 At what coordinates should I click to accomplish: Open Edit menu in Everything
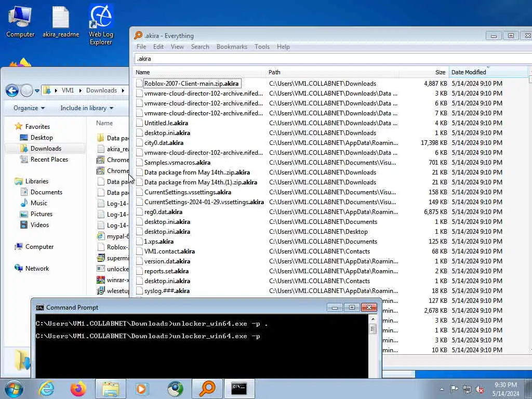(158, 47)
